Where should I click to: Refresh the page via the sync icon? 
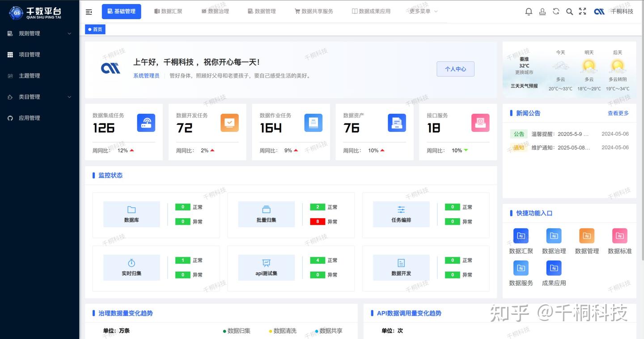click(556, 11)
